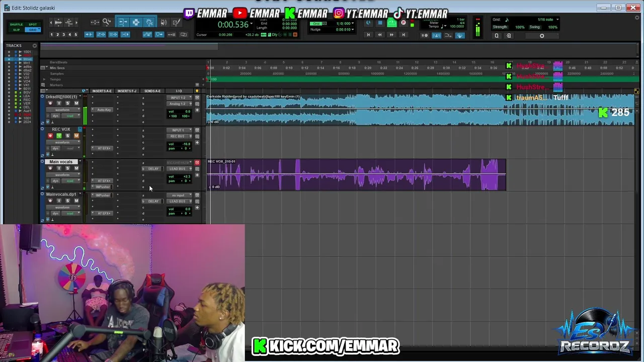Select the Scrubber speaker tool

click(x=164, y=22)
